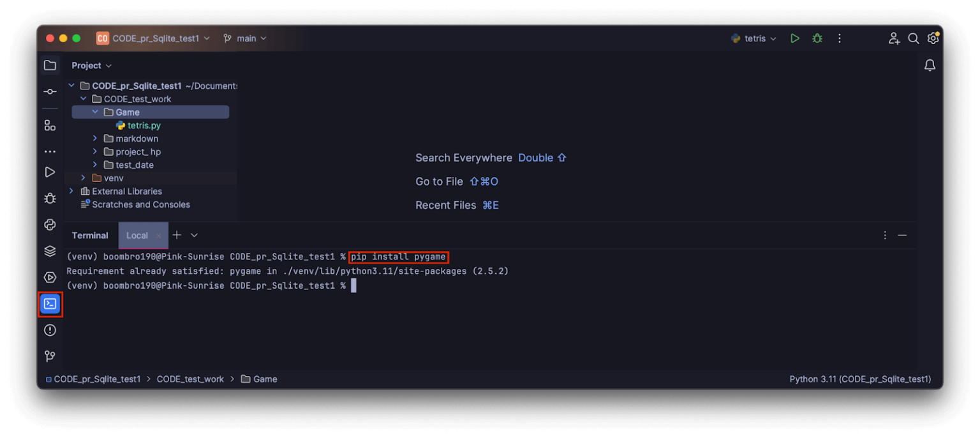Run the tetris configuration
Image resolution: width=980 pixels, height=438 pixels.
point(794,38)
